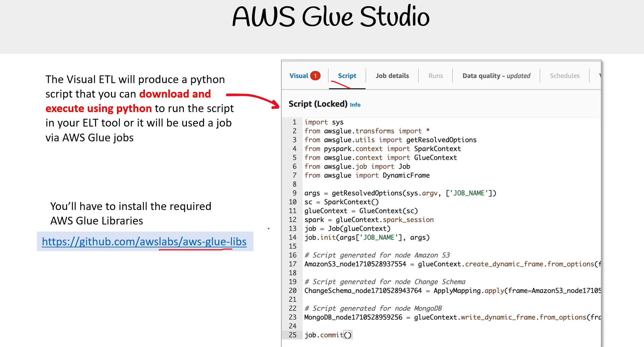This screenshot has width=644, height=347.
Task: Click the red notification badge on Visual tab
Action: pyautogui.click(x=315, y=76)
